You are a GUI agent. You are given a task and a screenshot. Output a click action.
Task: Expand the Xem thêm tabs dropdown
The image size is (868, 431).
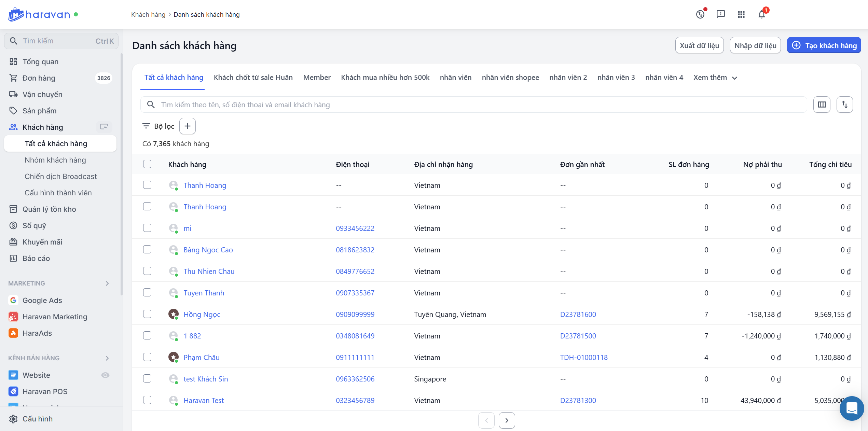pos(715,78)
